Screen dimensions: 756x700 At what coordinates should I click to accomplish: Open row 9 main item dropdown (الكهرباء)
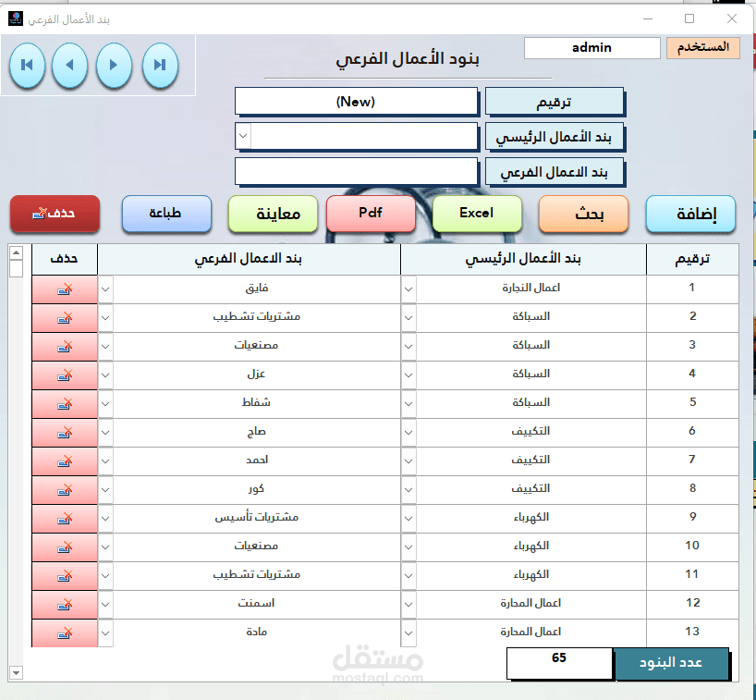[x=408, y=519]
